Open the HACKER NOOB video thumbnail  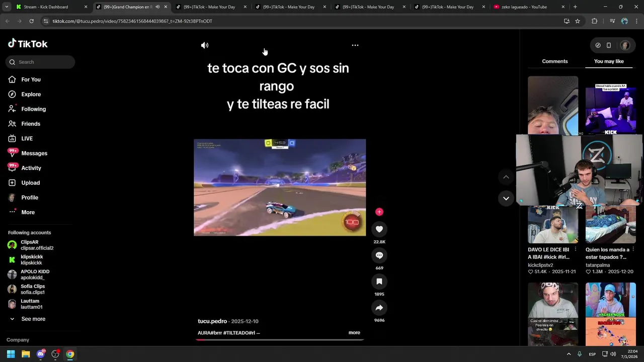tap(610, 314)
